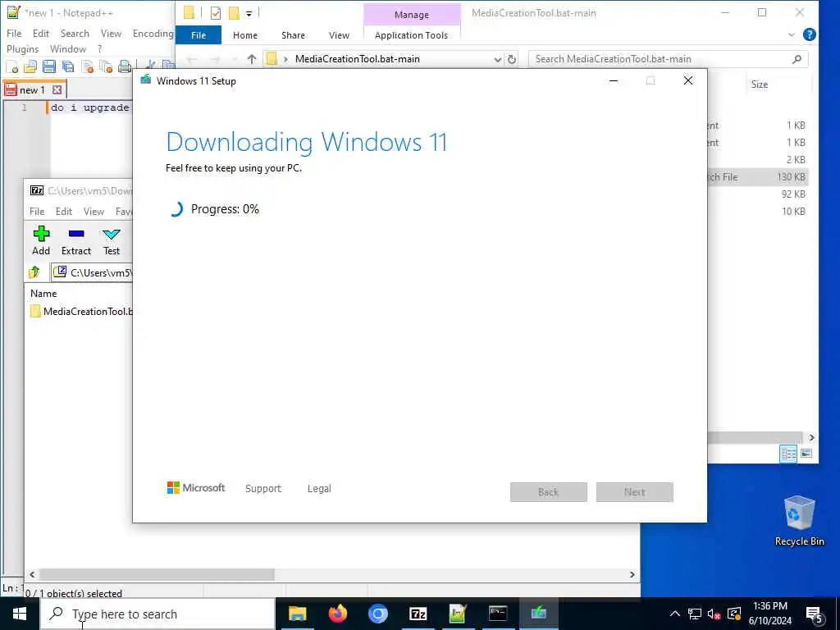Open the File menu in Notepad++
This screenshot has width=840, height=630.
click(14, 33)
